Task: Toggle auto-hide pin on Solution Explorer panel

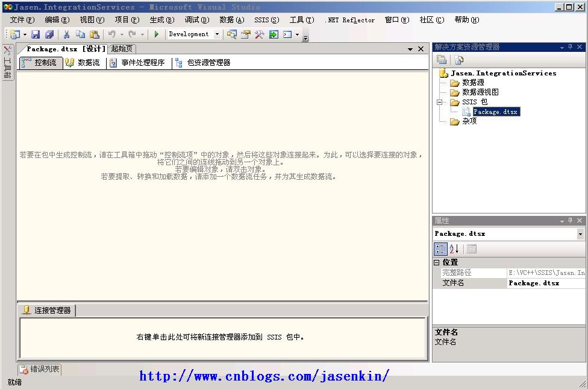Action: [x=571, y=47]
